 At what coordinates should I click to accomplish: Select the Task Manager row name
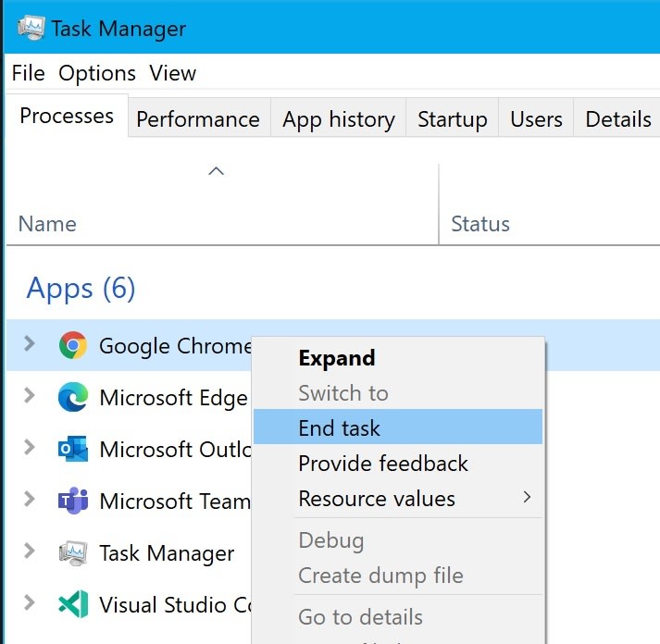(167, 553)
